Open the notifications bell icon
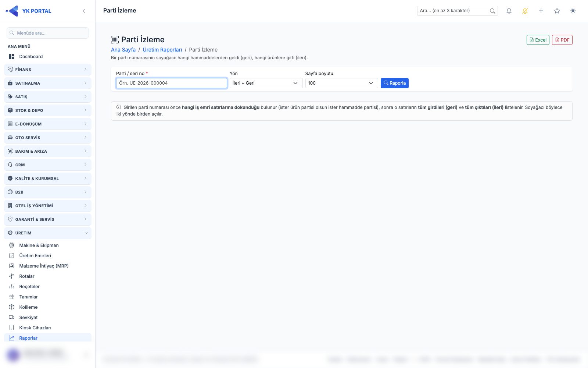 click(509, 11)
